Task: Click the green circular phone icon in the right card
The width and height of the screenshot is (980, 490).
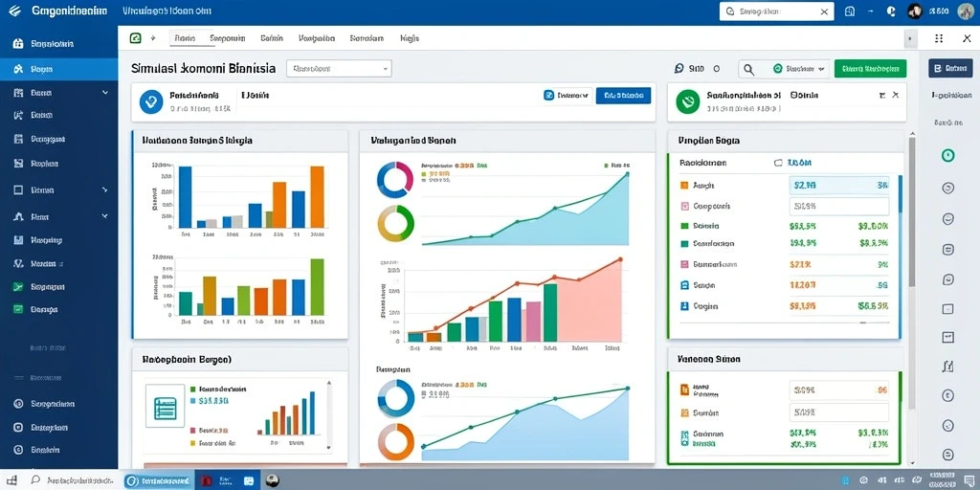Action: (x=687, y=101)
